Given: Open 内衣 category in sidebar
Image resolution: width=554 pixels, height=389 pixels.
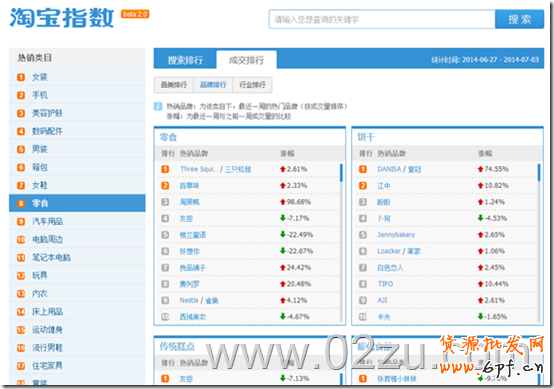Looking at the screenshot, I should [x=77, y=293].
